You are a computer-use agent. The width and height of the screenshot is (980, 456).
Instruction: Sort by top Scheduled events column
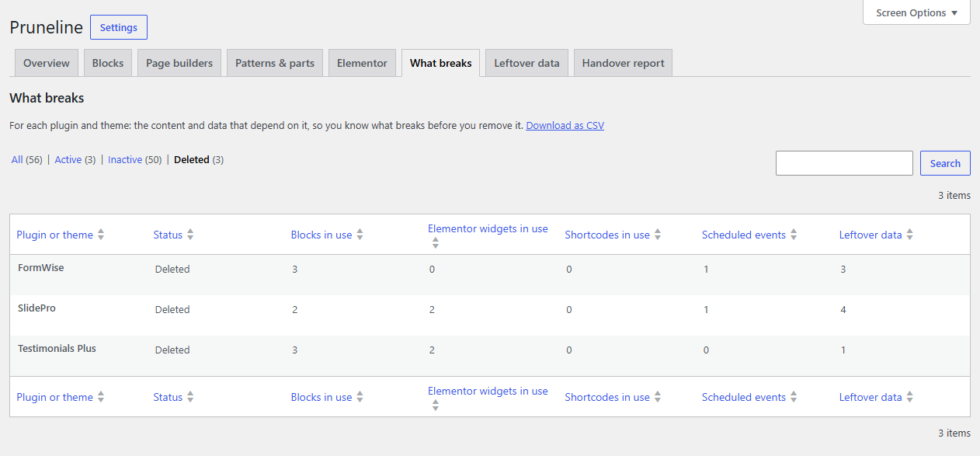click(x=744, y=235)
